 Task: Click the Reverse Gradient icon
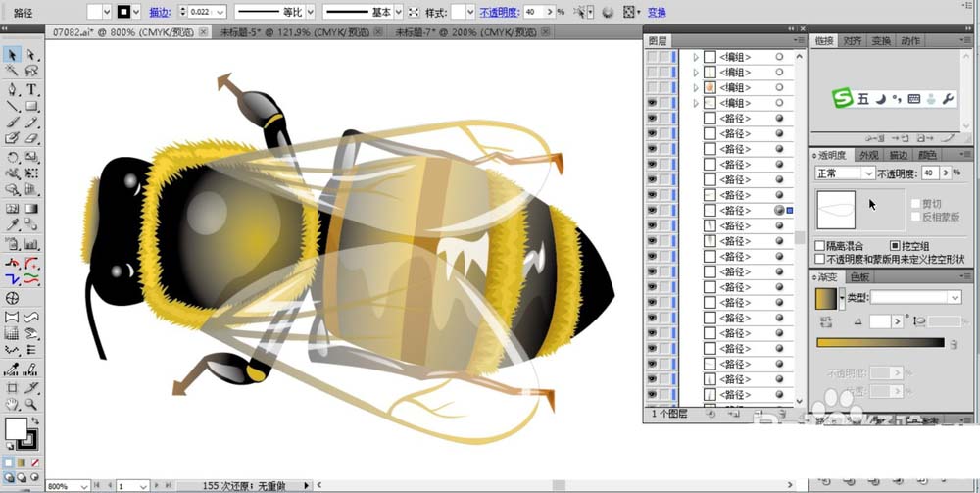point(828,321)
